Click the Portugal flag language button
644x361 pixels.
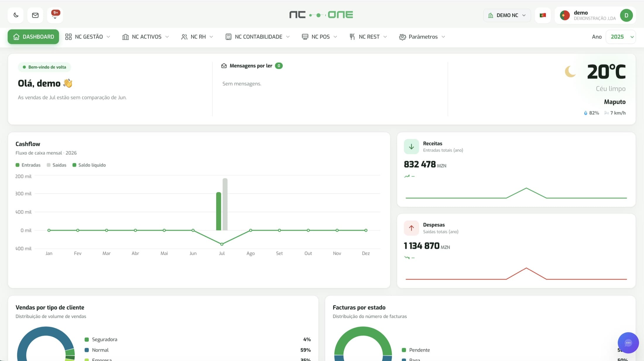tap(543, 15)
